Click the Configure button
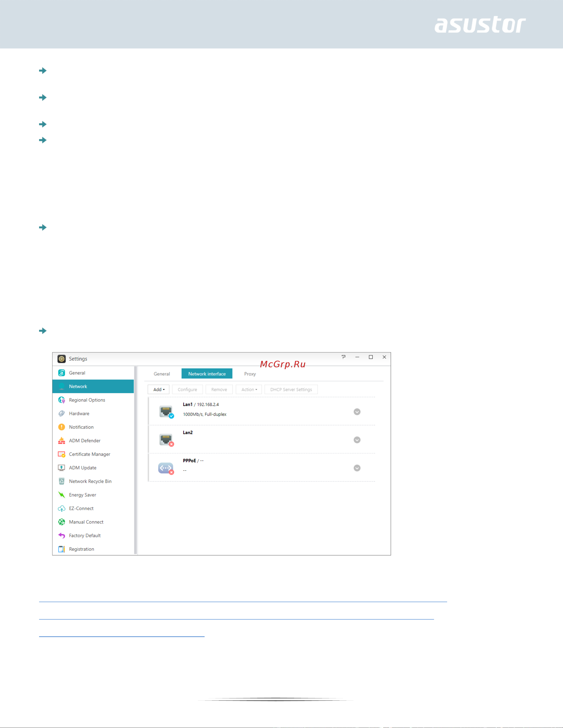Image resolution: width=563 pixels, height=728 pixels. click(187, 389)
